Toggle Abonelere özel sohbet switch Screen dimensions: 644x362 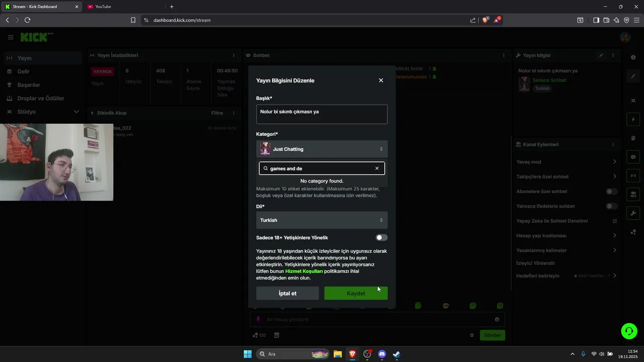pyautogui.click(x=611, y=192)
